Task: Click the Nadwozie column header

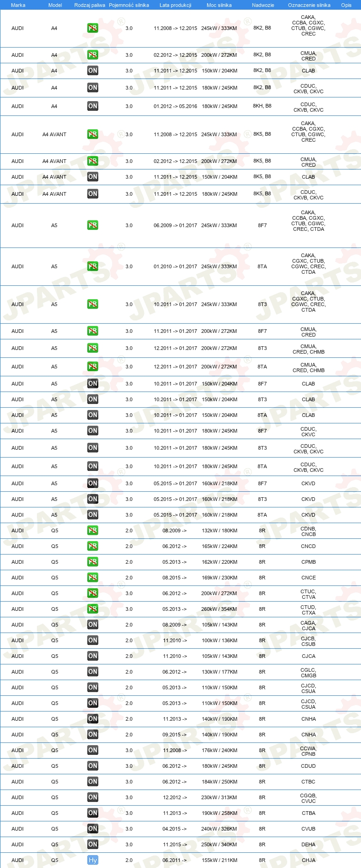Action: point(263,5)
